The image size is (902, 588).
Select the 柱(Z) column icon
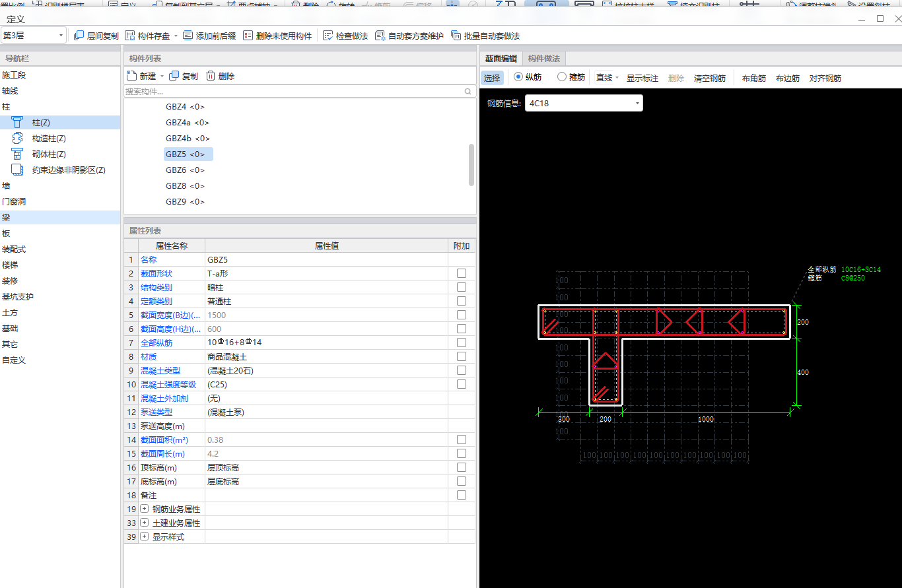coord(18,123)
